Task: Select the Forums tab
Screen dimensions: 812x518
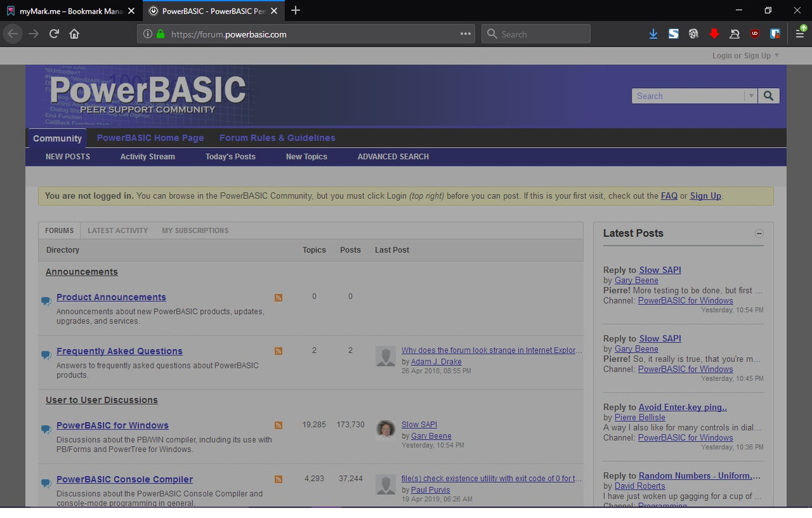Action: [59, 231]
